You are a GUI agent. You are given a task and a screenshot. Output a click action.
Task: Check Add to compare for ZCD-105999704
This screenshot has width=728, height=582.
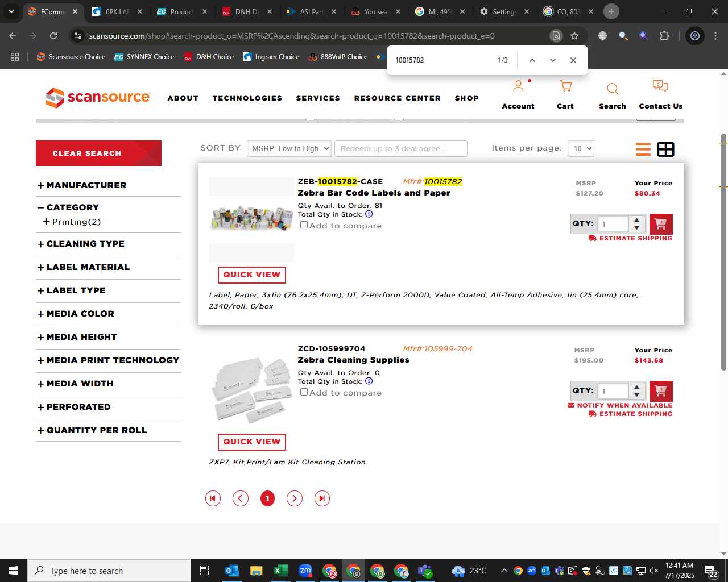(x=304, y=392)
